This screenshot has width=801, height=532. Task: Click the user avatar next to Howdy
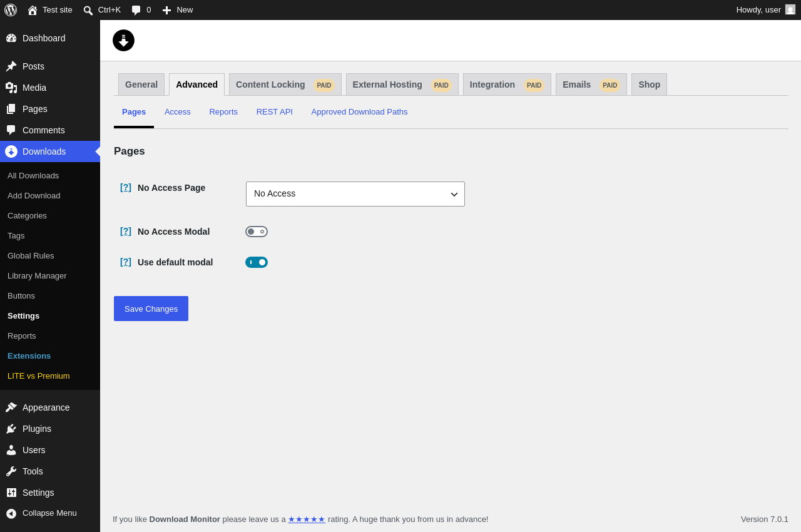coord(790,9)
